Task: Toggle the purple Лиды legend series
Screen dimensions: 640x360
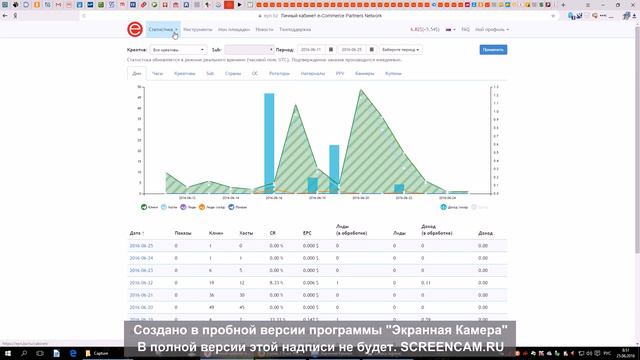Action: click(188, 207)
